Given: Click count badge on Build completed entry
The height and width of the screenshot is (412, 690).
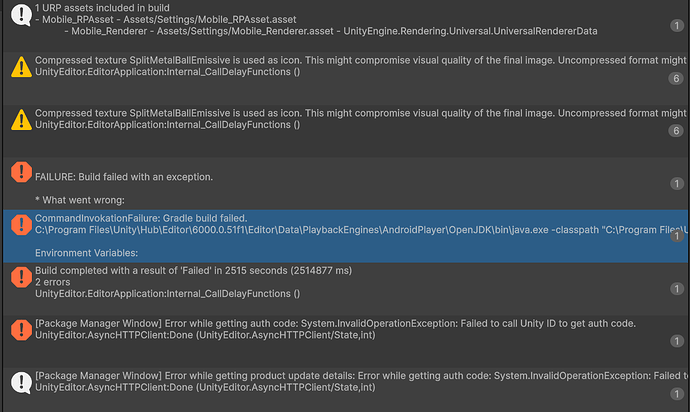Looking at the screenshot, I should click(x=676, y=289).
